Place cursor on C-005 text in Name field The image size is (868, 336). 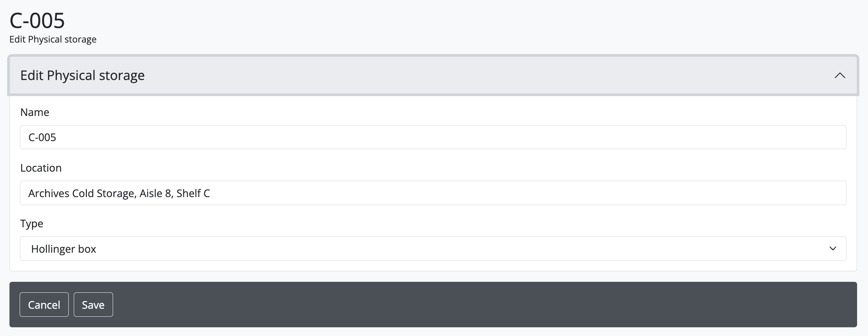coord(42,137)
